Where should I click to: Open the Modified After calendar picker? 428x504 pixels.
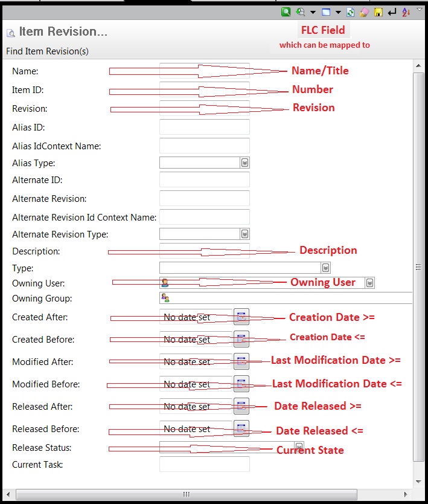tap(241, 361)
